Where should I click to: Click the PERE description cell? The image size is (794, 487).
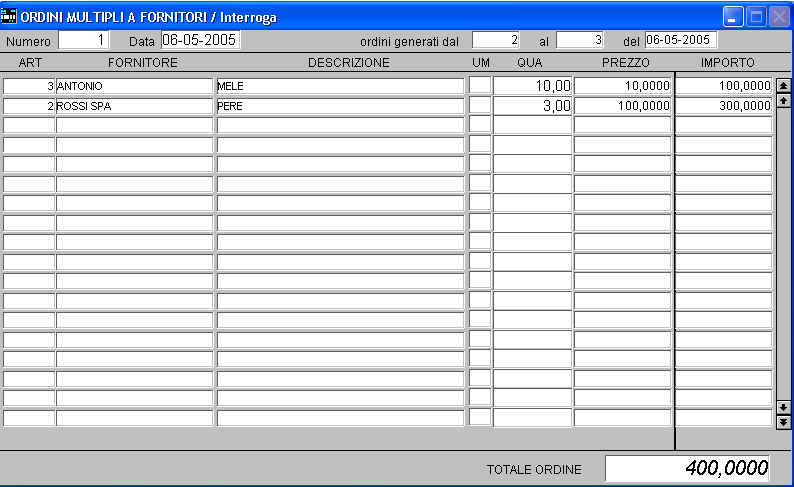(340, 106)
